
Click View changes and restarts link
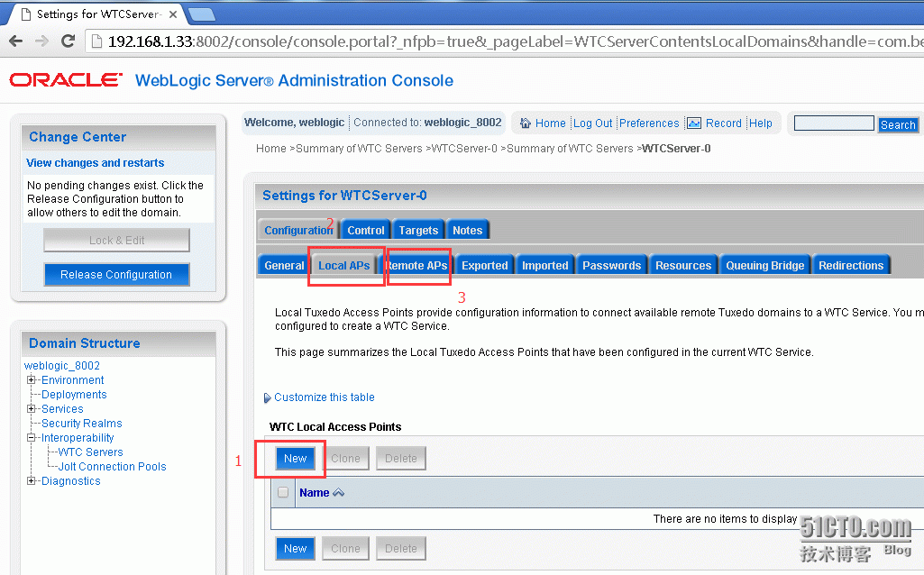pyautogui.click(x=95, y=162)
